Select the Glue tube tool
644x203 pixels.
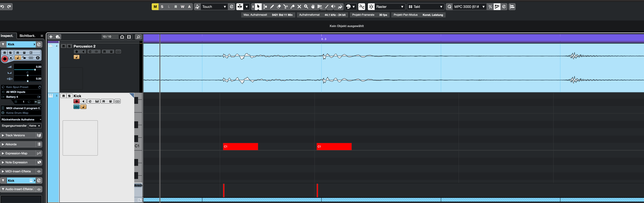[293, 7]
